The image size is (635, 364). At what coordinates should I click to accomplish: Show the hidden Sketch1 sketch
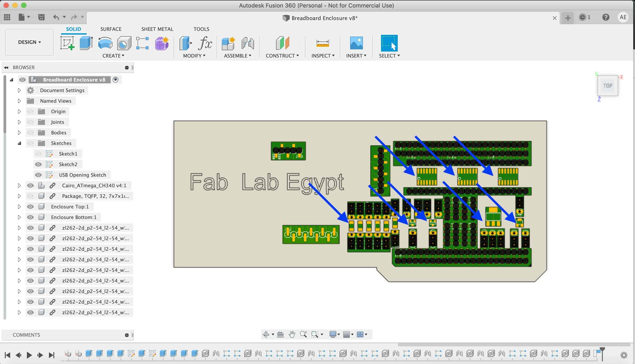pos(38,154)
